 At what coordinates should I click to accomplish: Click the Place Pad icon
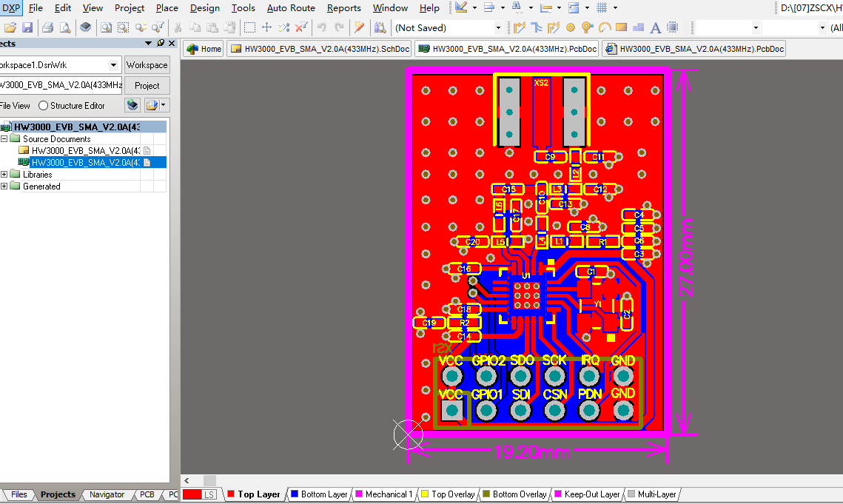571,27
